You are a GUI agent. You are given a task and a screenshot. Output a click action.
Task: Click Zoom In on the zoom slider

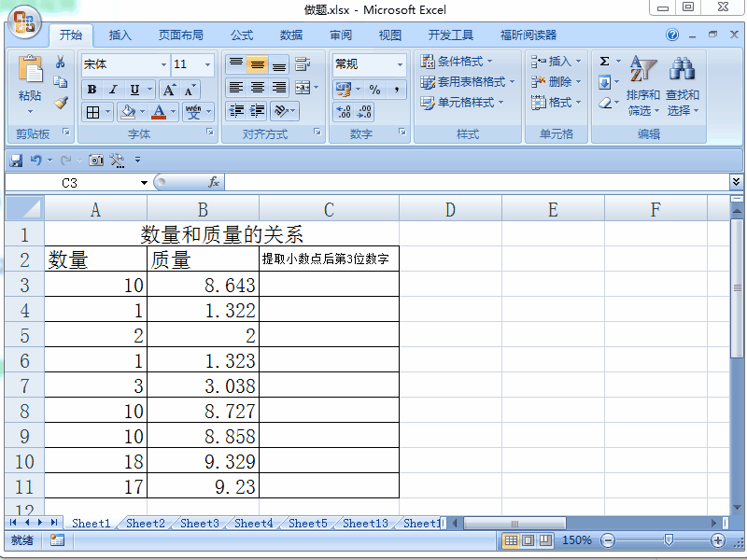(717, 539)
